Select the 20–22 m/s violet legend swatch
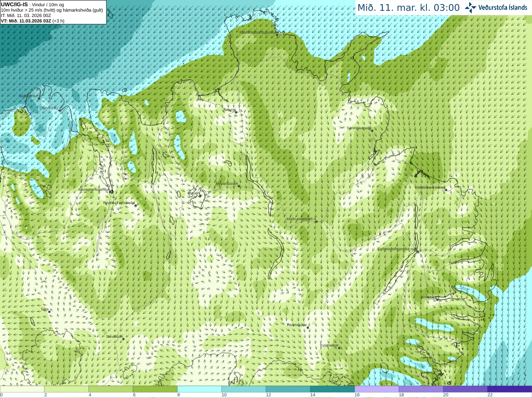532x398 pixels. 465,389
